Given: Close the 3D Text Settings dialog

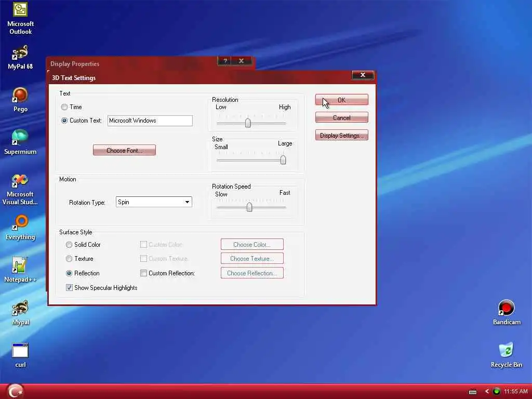Looking at the screenshot, I should (x=363, y=75).
